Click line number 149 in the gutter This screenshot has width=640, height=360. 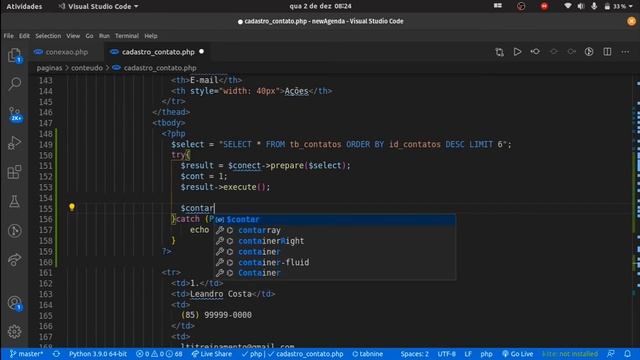pyautogui.click(x=46, y=144)
